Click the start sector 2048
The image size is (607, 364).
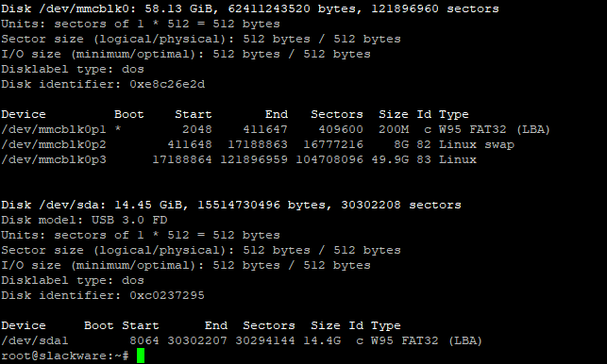pyautogui.click(x=197, y=129)
